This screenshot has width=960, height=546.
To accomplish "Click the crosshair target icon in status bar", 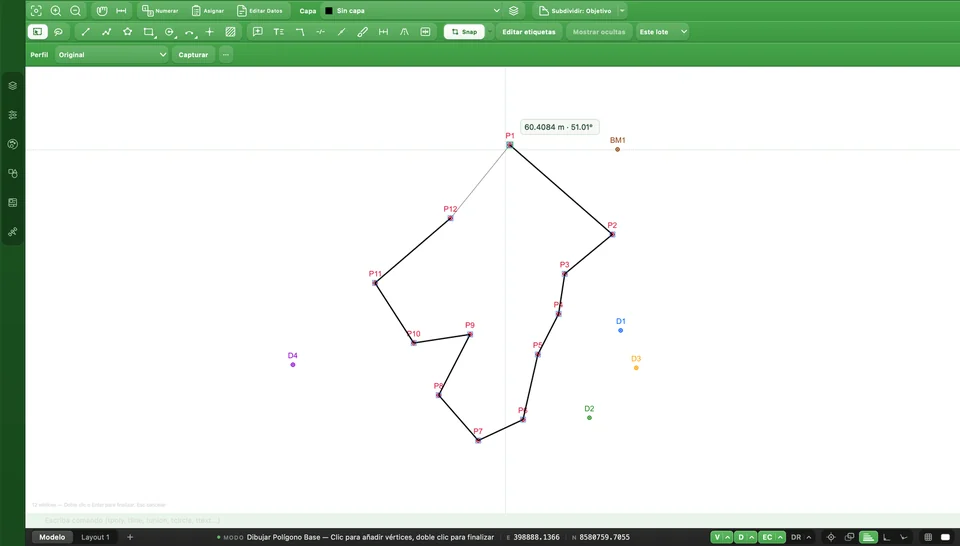I will pos(831,537).
